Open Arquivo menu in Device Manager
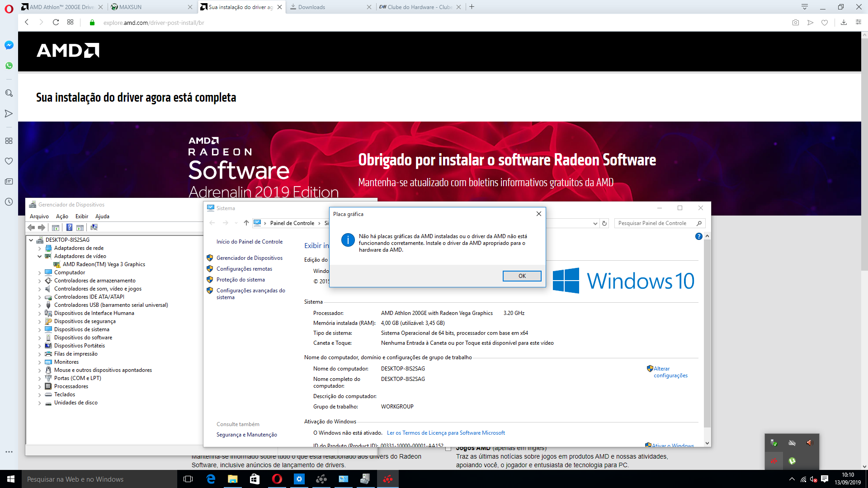The height and width of the screenshot is (488, 868). pyautogui.click(x=39, y=216)
